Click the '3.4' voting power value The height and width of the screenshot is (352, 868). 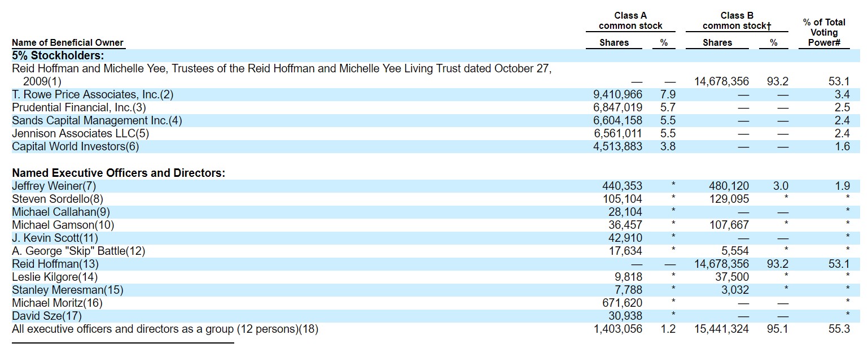[842, 94]
